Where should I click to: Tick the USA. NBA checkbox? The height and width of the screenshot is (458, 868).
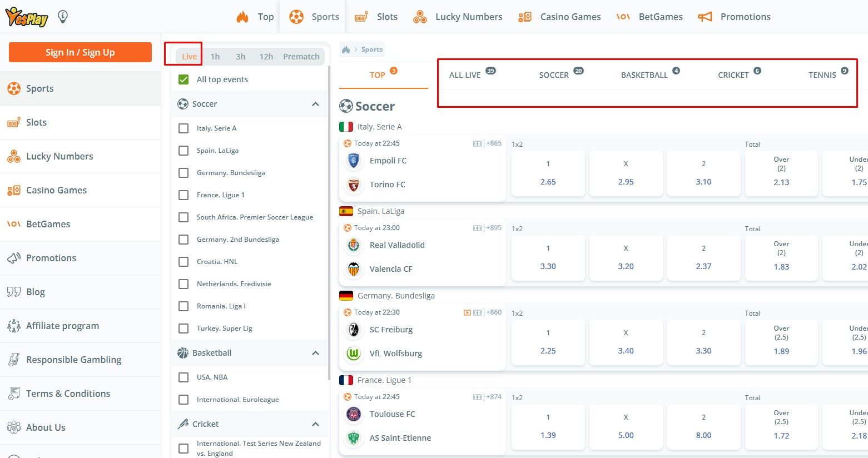[x=183, y=377]
